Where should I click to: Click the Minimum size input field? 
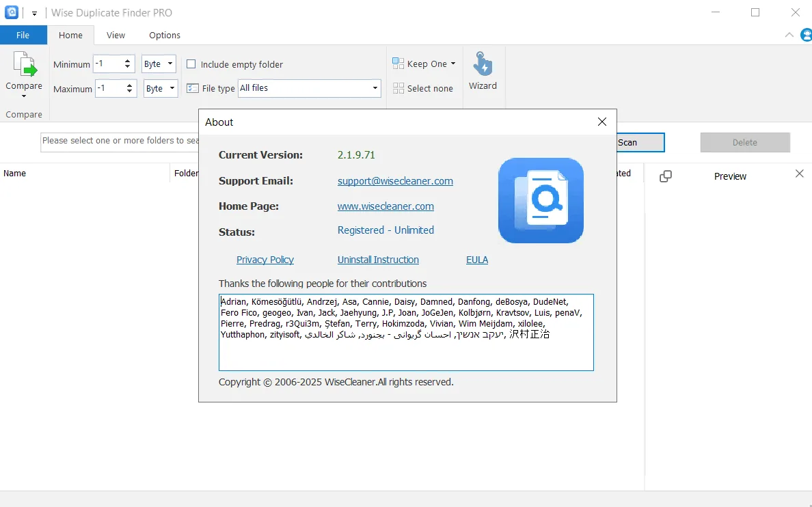(x=108, y=64)
